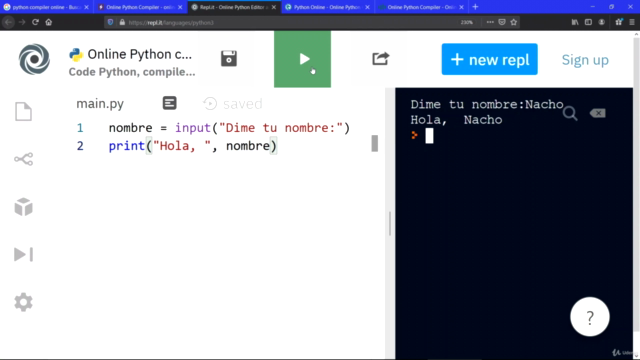Image resolution: width=640 pixels, height=360 pixels.
Task: Create a new repl
Action: (x=489, y=59)
